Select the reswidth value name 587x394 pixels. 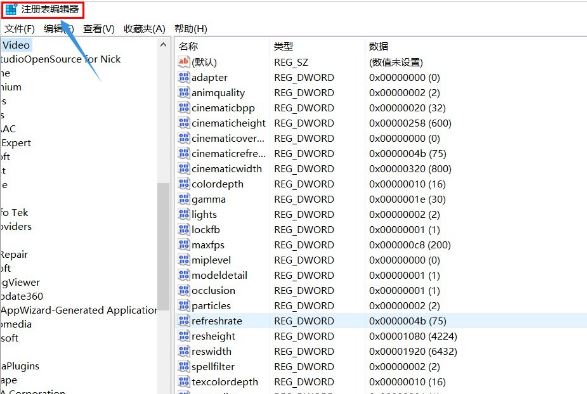tap(211, 351)
